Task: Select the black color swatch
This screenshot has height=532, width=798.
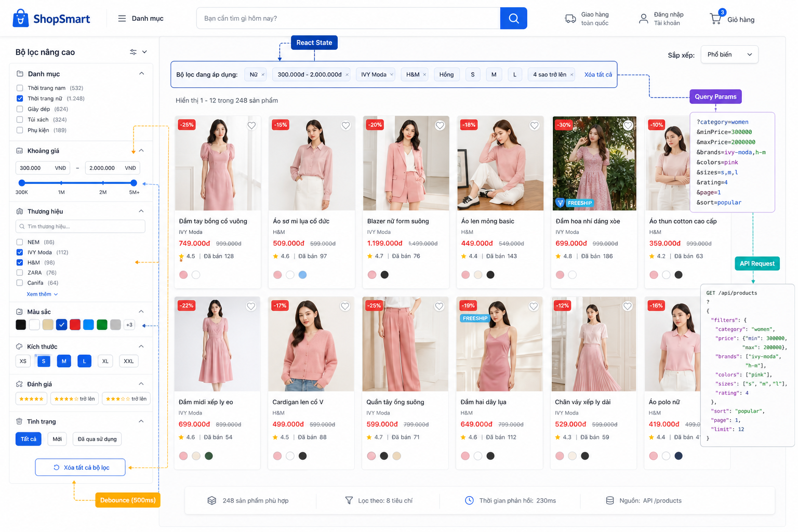Action: pos(21,325)
